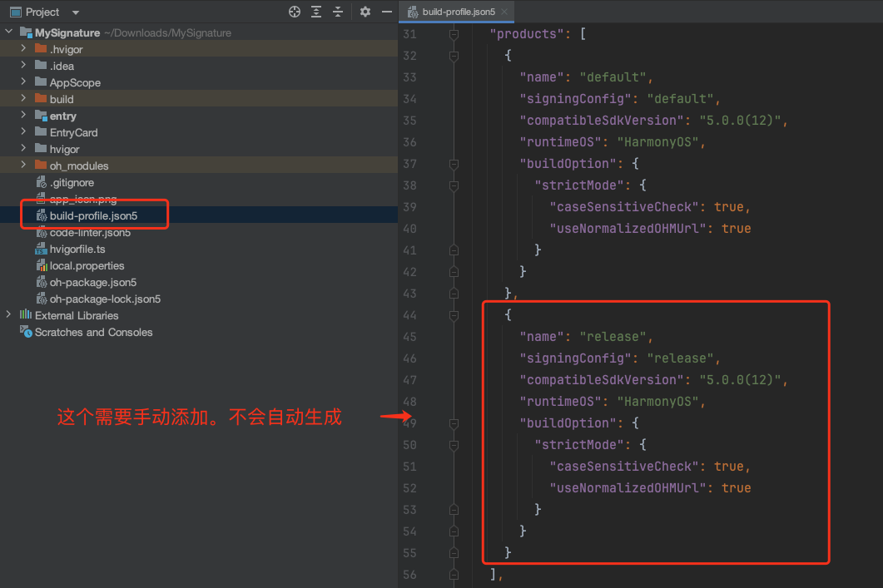This screenshot has width=883, height=588.
Task: Collapse the MySignature root node
Action: (x=9, y=32)
